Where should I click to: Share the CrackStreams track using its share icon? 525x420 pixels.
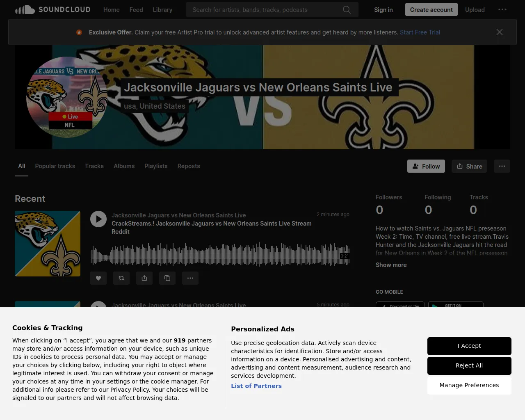point(144,278)
